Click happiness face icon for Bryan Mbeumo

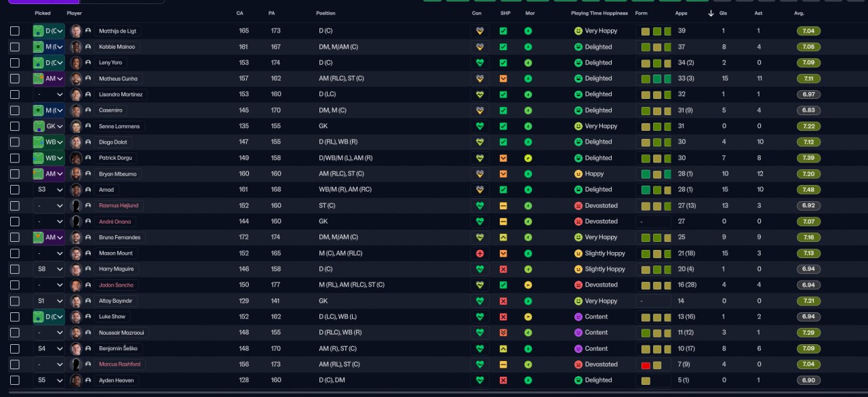point(578,174)
